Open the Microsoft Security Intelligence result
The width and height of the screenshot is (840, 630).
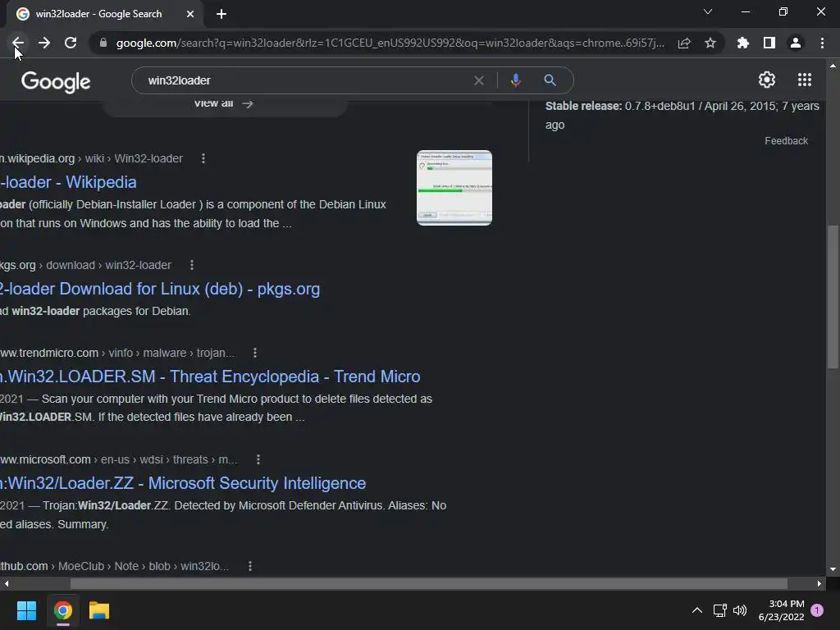coord(183,483)
